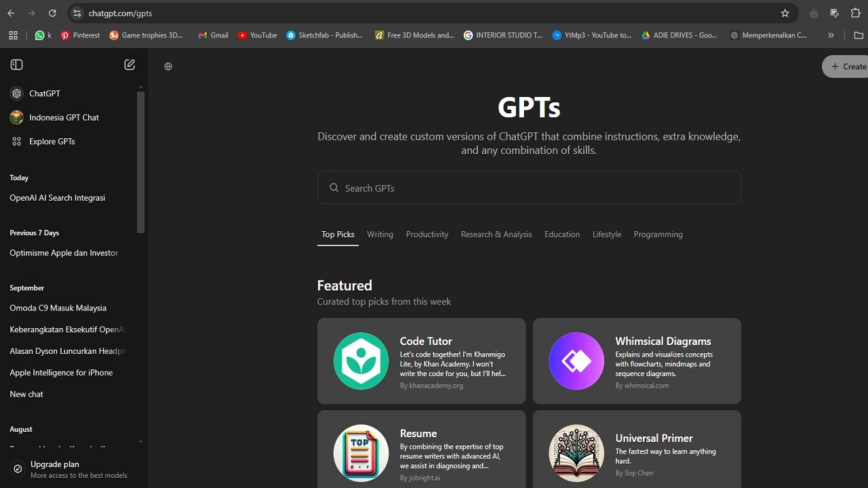Open Code Tutor Khan Academy logo
The height and width of the screenshot is (488, 868).
click(361, 361)
